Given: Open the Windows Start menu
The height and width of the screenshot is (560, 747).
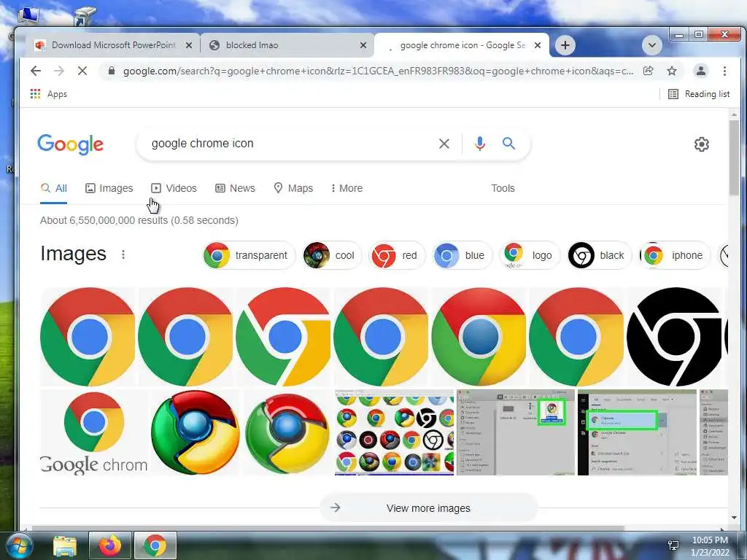Looking at the screenshot, I should coord(20,546).
